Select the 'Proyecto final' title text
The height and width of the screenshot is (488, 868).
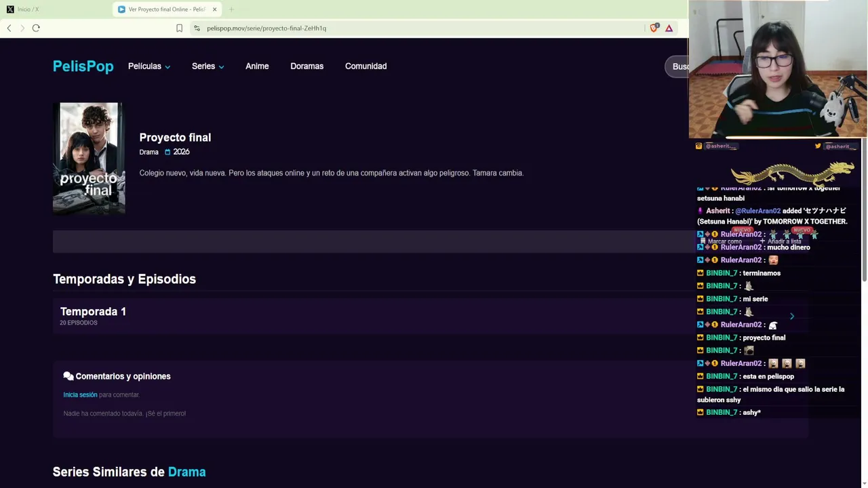(175, 138)
